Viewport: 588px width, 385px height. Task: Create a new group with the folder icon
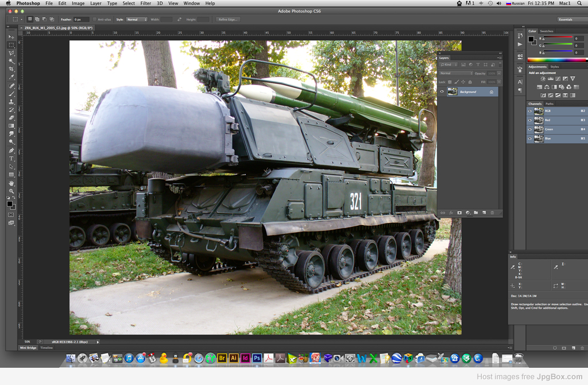pyautogui.click(x=476, y=213)
